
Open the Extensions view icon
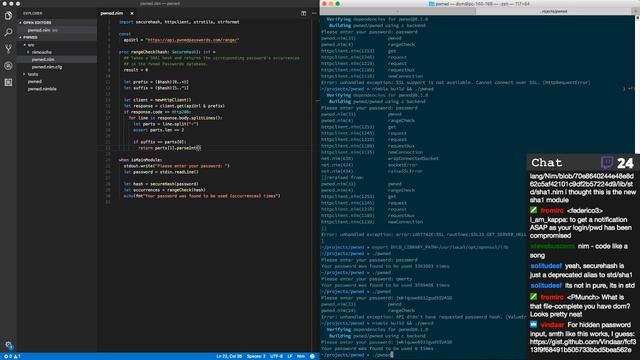[8, 82]
